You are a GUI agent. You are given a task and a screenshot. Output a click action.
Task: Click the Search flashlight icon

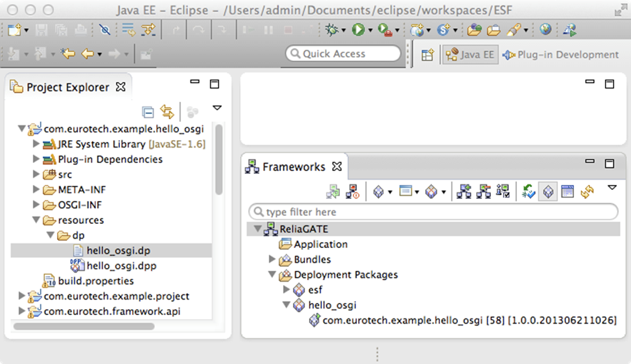[514, 29]
